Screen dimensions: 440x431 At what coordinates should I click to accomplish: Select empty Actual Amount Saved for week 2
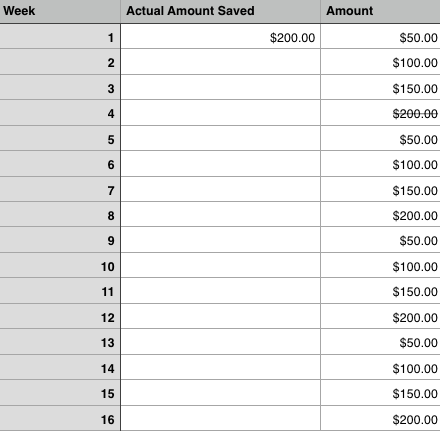220,62
